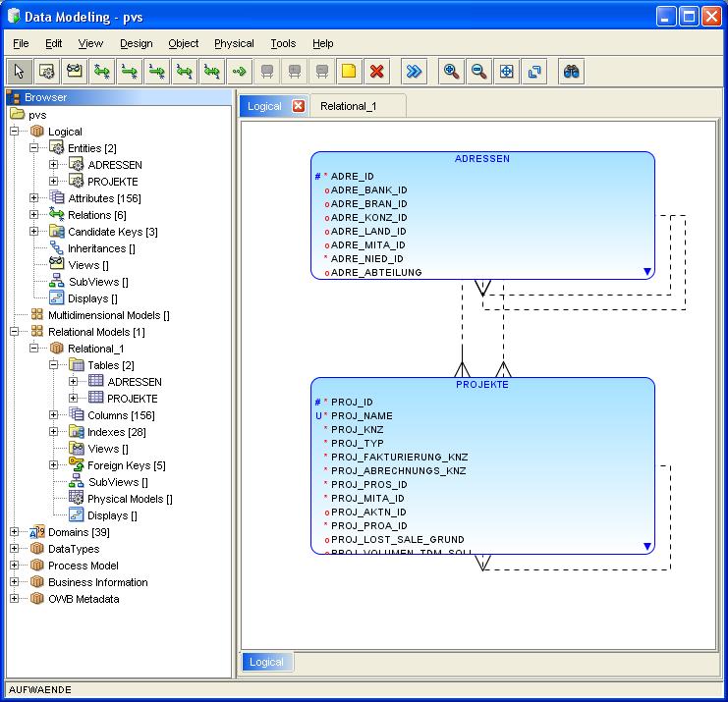Click the PROJ_NAME attribute
Screen dimensions: 728x702
pyautogui.click(x=362, y=416)
